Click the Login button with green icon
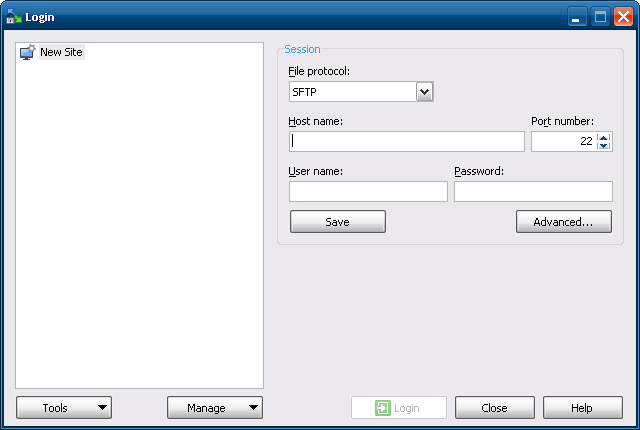Screen dimensions: 640x430 pyautogui.click(x=399, y=408)
